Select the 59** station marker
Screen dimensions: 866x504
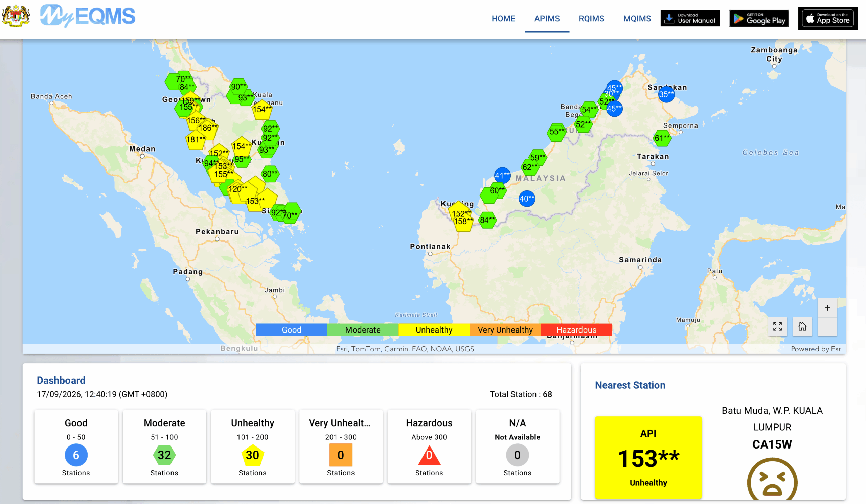pos(538,157)
